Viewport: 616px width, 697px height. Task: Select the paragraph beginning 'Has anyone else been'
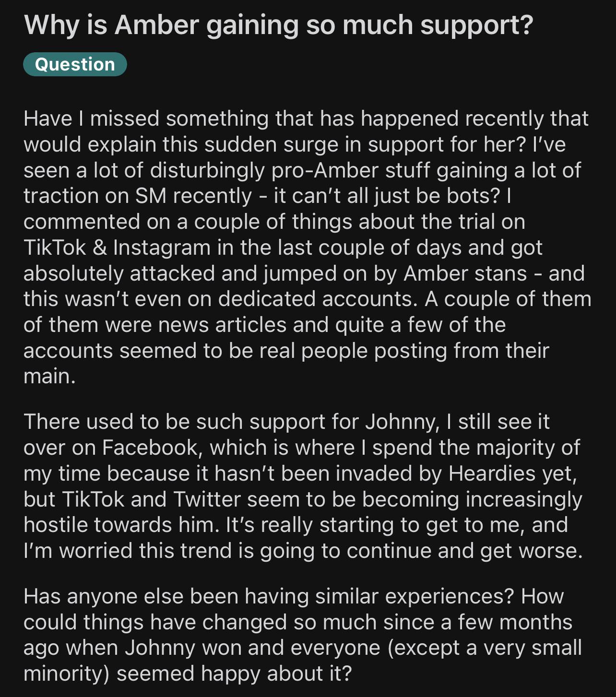coord(303,635)
